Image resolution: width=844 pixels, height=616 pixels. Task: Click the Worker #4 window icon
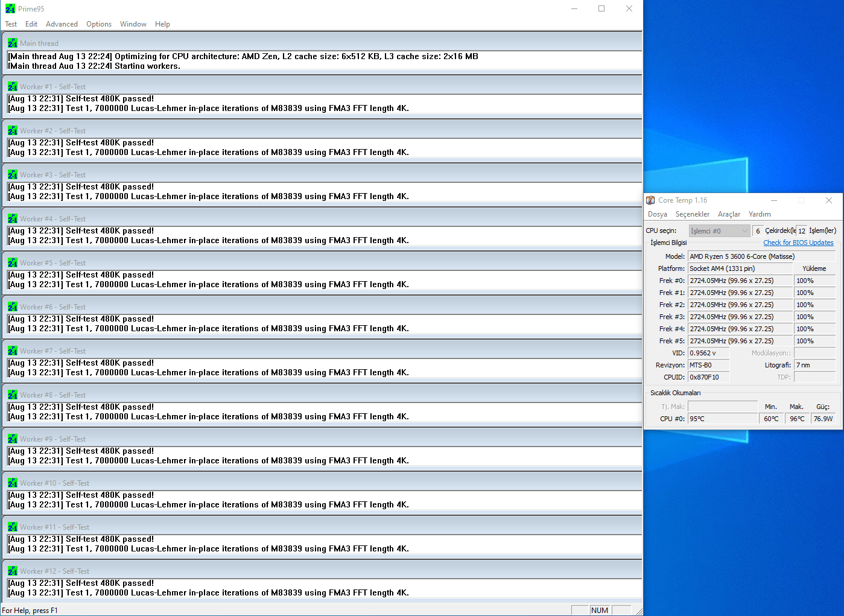13,218
